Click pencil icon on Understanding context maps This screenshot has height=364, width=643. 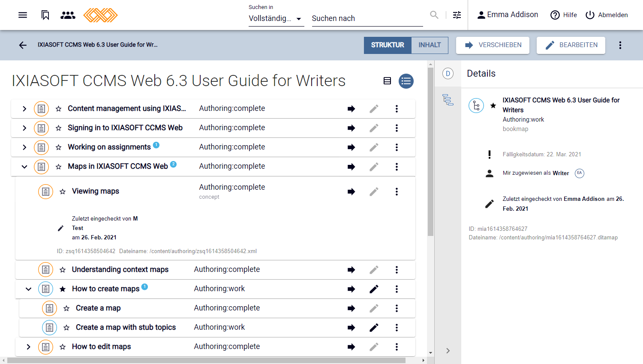[374, 270]
